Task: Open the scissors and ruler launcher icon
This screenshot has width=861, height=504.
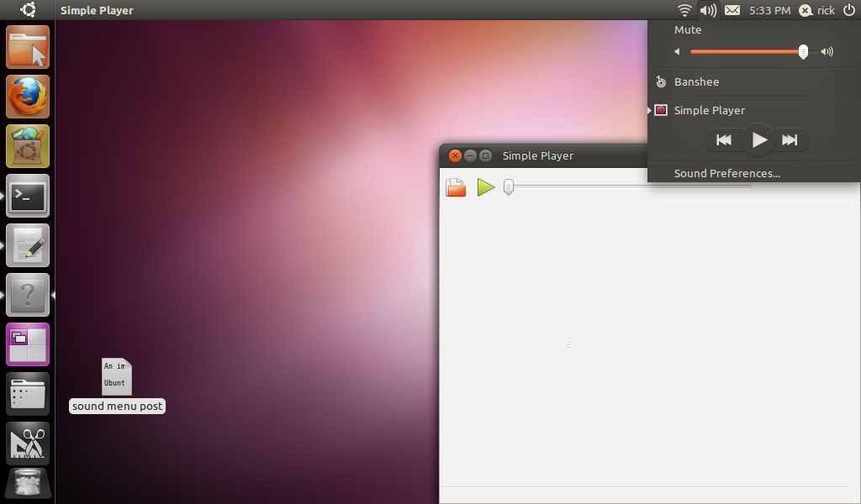Action: tap(28, 444)
